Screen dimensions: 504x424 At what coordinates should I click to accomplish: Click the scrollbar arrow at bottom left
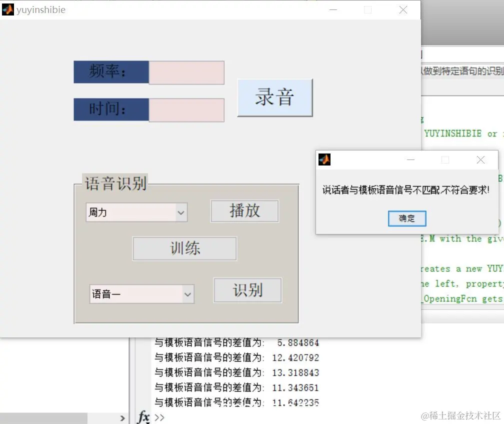coord(122,418)
